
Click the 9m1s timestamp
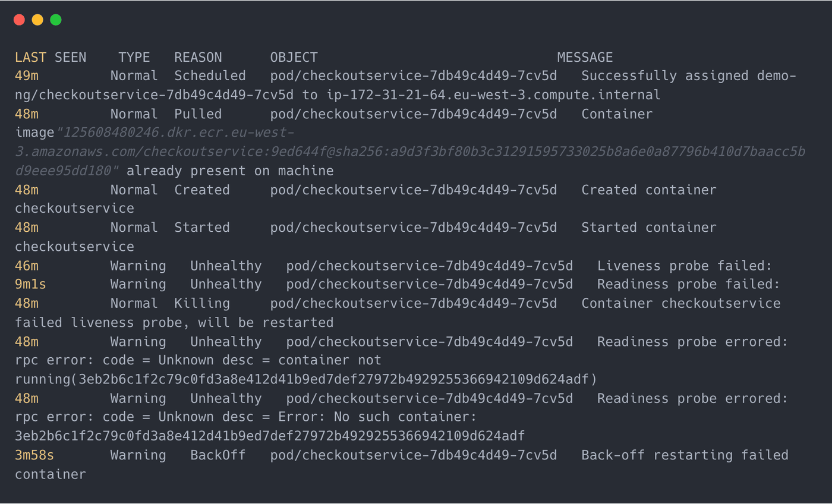click(x=30, y=285)
